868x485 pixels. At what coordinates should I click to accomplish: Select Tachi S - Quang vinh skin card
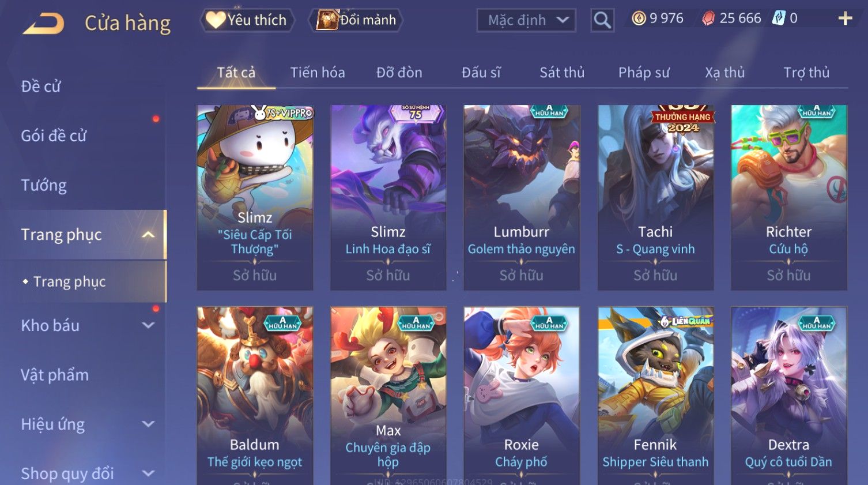pyautogui.click(x=655, y=197)
